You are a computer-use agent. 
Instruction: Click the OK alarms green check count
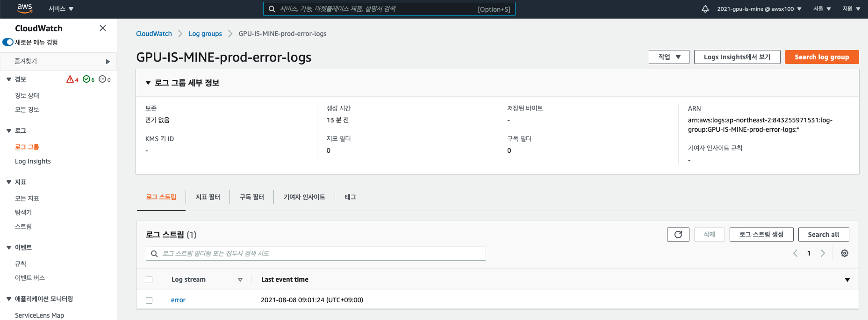click(x=89, y=79)
